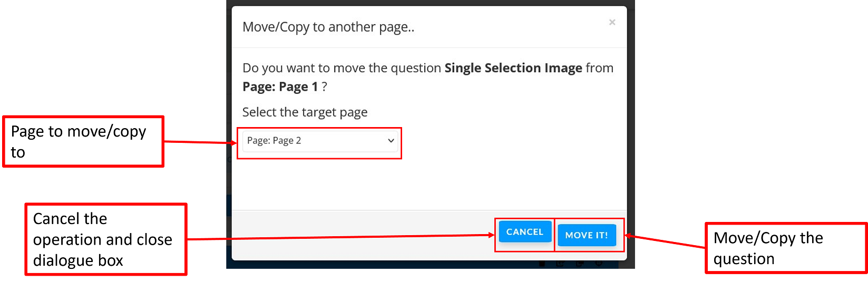Expand the list of target pages
The width and height of the screenshot is (868, 281).
[320, 141]
